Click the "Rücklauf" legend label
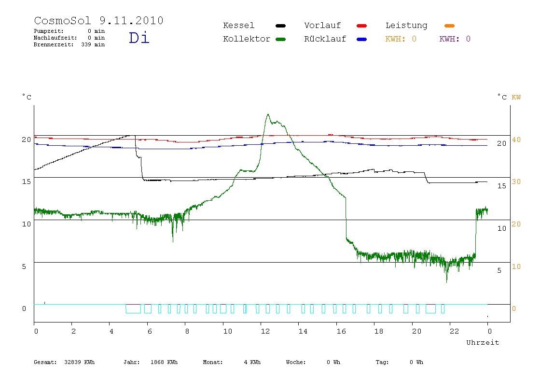Screen dimensions: 554x392 [x=325, y=39]
